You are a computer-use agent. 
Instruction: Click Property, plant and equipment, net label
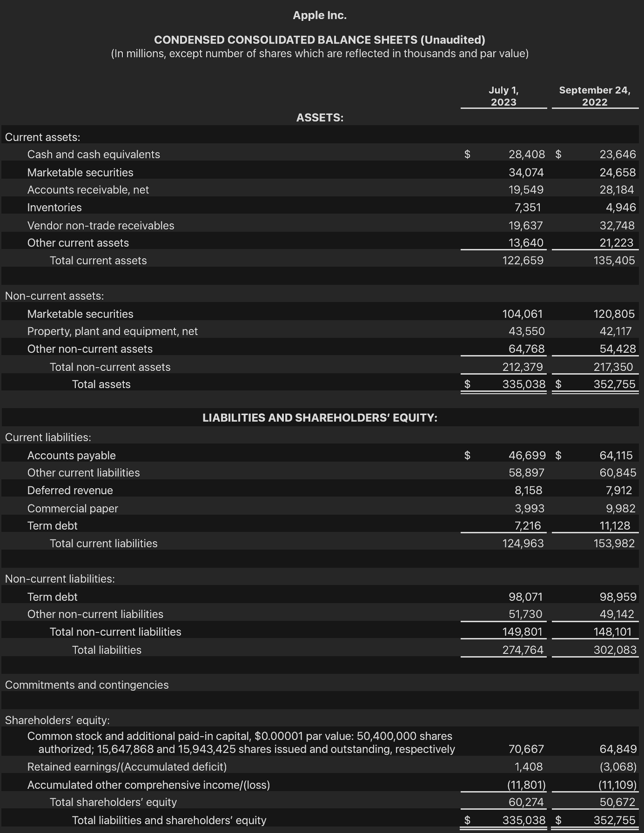tap(113, 331)
